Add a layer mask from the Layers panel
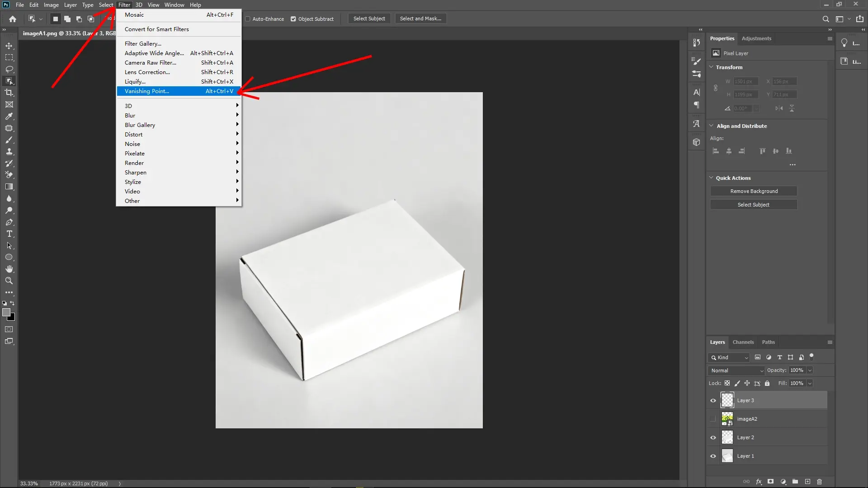This screenshot has width=868, height=488. click(x=771, y=482)
